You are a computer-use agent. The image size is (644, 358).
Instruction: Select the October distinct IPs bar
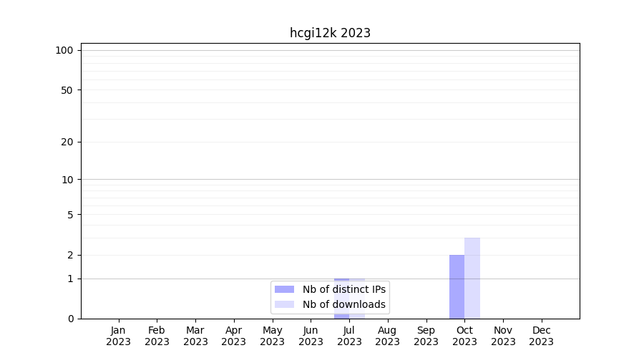tap(457, 286)
